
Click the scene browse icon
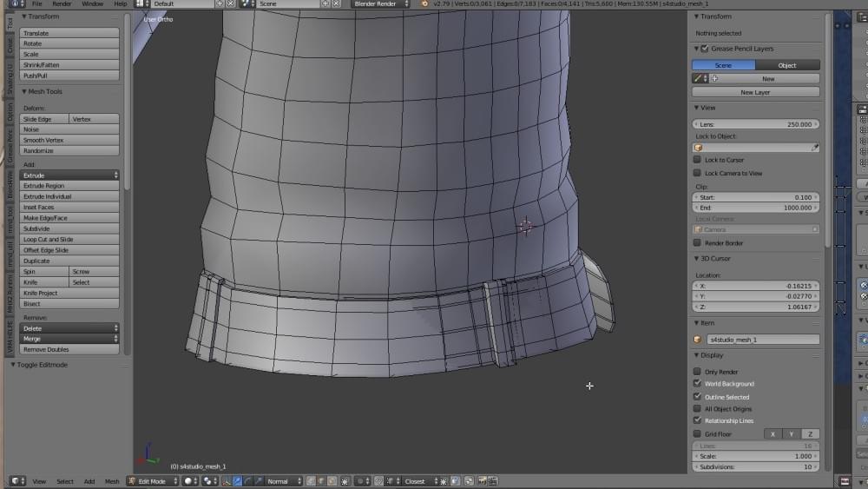247,3
